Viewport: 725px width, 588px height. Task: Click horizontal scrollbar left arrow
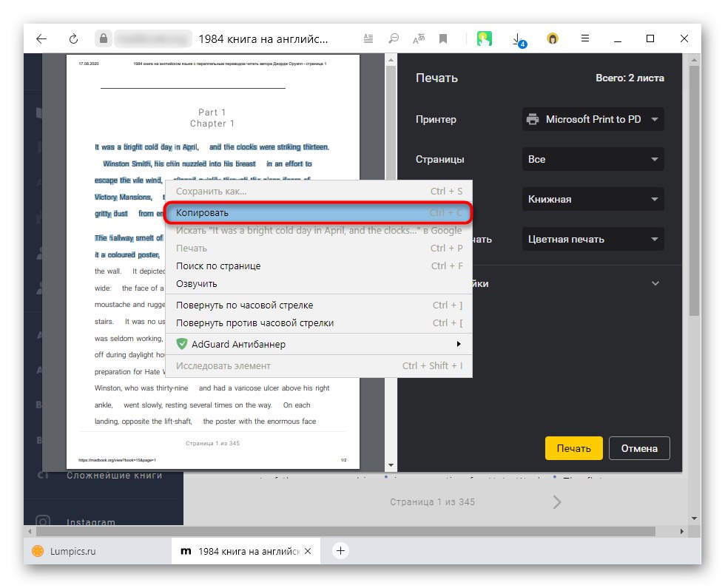pyautogui.click(x=30, y=532)
